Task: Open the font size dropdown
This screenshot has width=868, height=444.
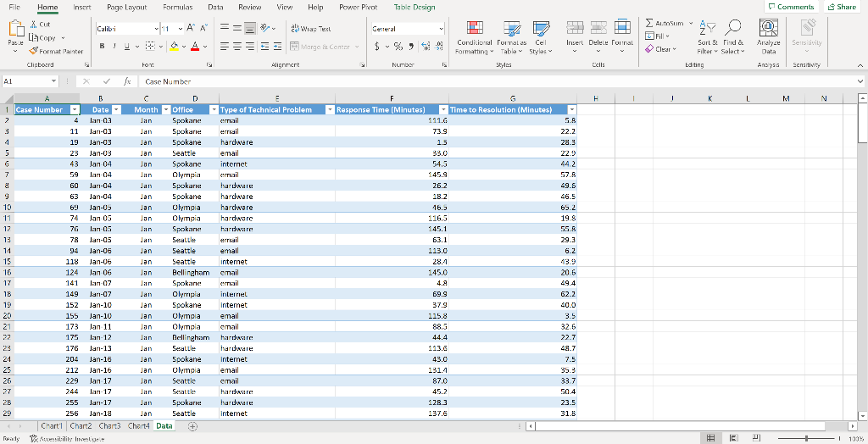Action: point(181,28)
